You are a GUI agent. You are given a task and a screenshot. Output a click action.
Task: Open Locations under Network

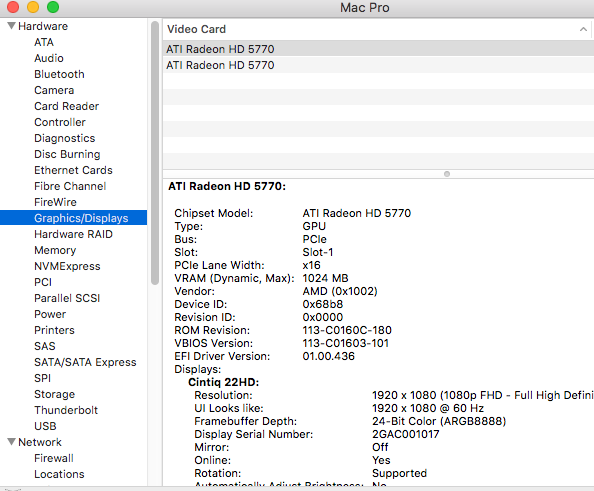point(59,474)
